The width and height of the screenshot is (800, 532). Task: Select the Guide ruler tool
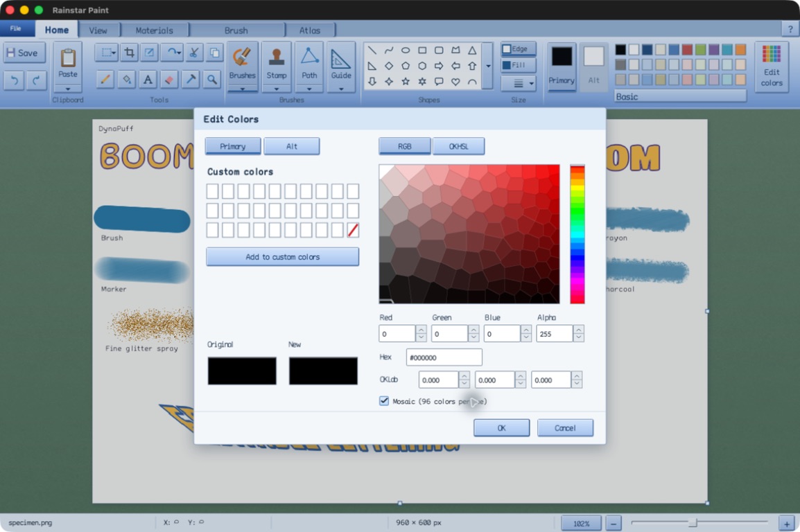point(341,62)
